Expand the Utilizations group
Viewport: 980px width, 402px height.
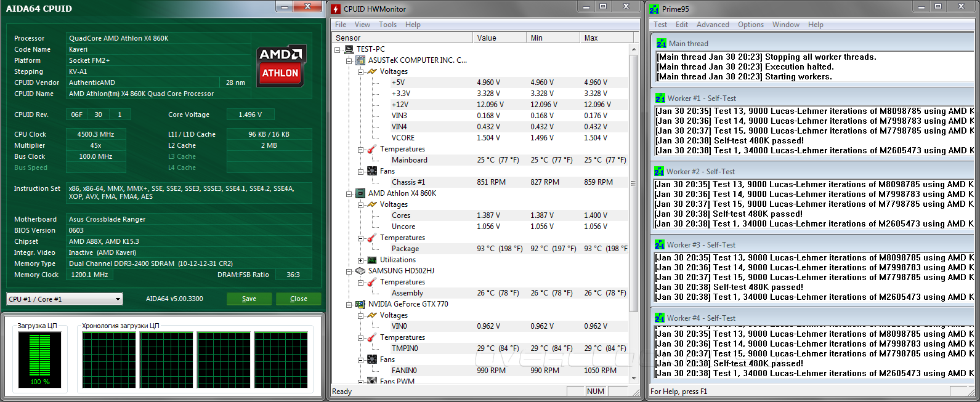360,260
